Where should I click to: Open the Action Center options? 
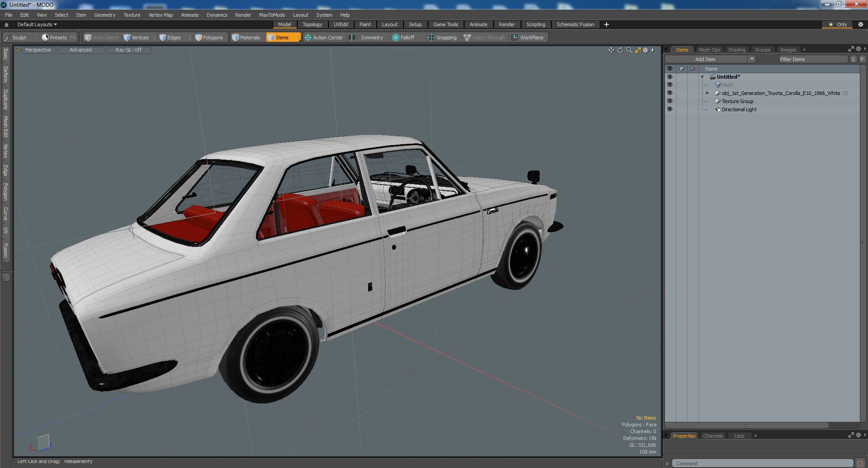click(324, 38)
